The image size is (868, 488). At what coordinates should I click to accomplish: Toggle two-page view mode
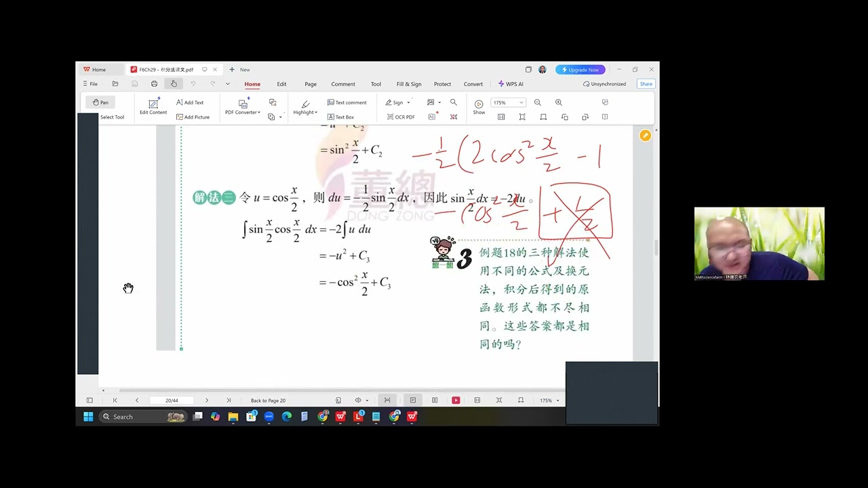[x=435, y=401]
